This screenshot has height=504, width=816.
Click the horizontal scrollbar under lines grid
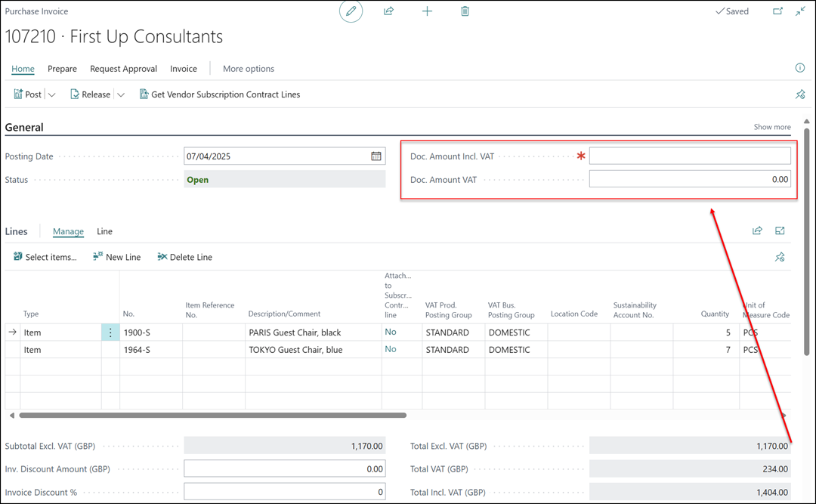tap(212, 415)
